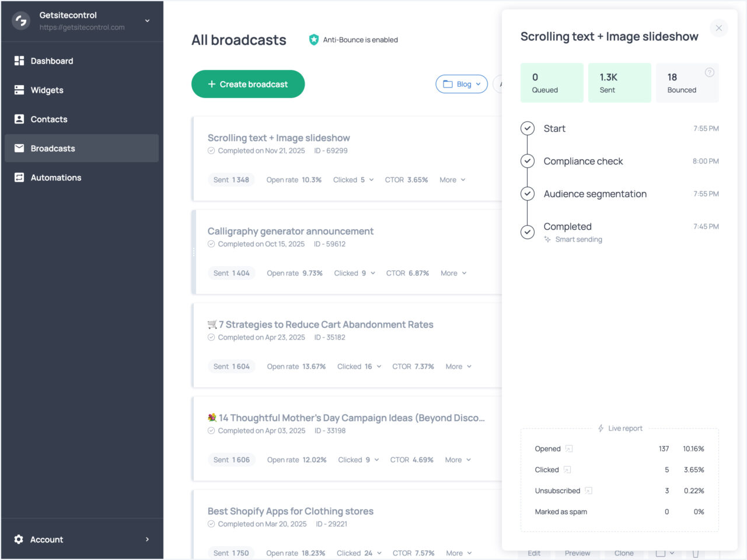Image resolution: width=747 pixels, height=560 pixels.
Task: Open the Blog folder filter dropdown
Action: (462, 84)
